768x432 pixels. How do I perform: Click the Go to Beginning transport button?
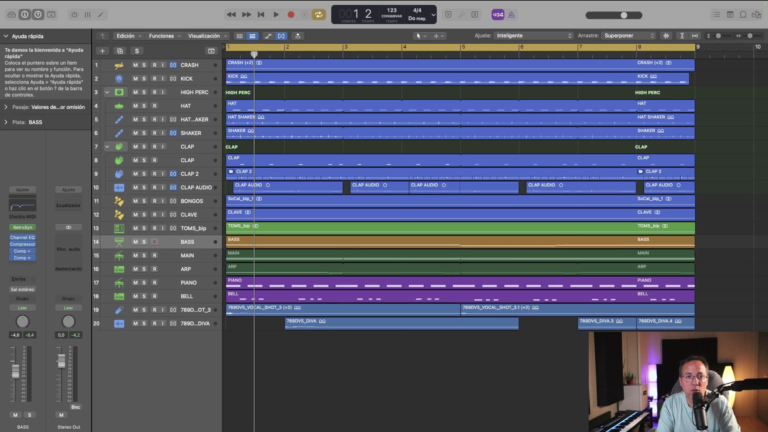click(x=261, y=15)
